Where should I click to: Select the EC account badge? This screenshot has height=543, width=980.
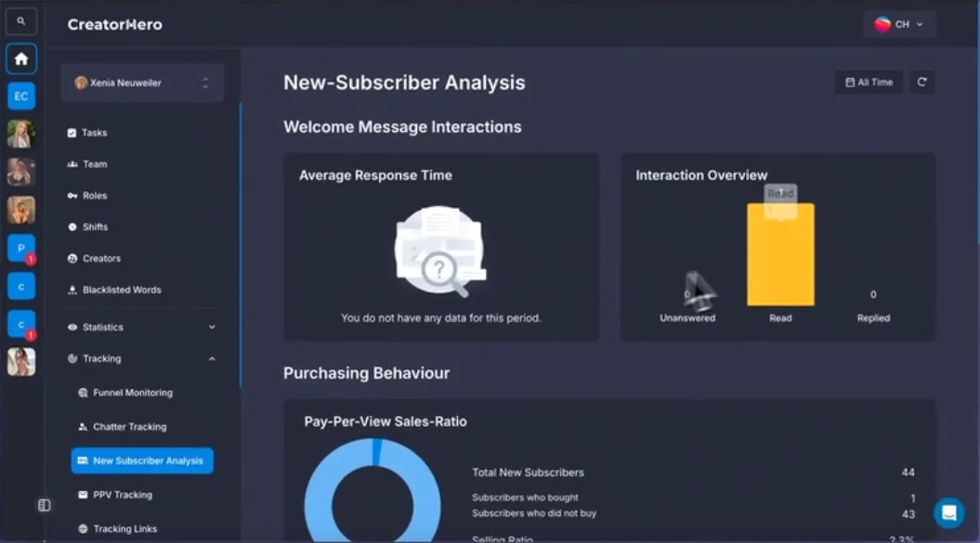pos(21,97)
